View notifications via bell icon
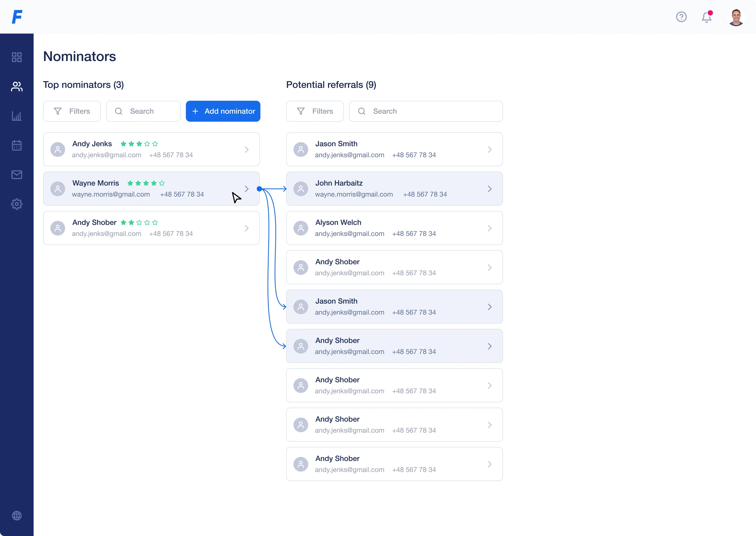Screen dimensions: 756x536 [x=706, y=17]
